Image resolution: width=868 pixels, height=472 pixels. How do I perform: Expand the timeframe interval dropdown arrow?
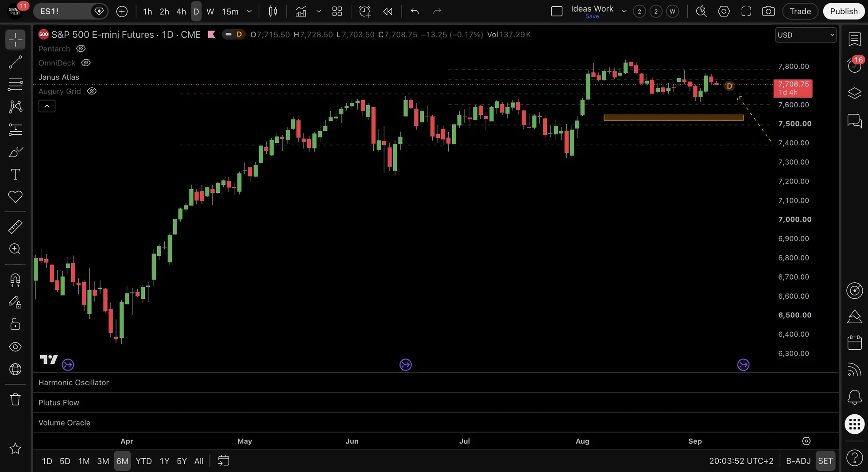[x=249, y=12]
